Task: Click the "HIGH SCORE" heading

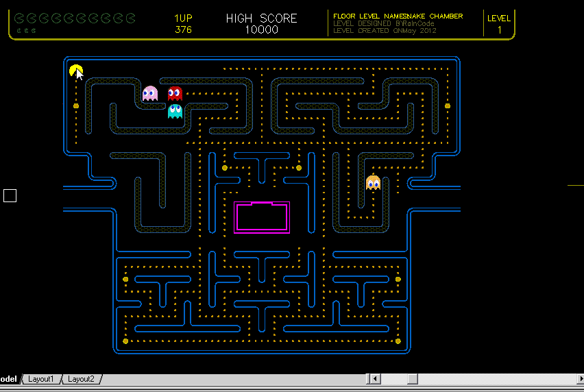Action: pyautogui.click(x=261, y=19)
